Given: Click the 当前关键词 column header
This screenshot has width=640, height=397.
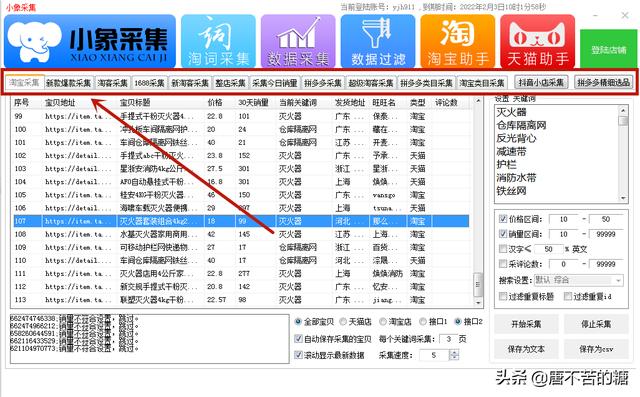Looking at the screenshot, I should [x=303, y=102].
